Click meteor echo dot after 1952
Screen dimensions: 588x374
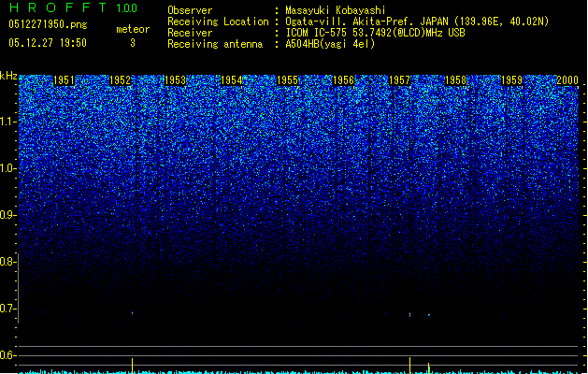133,313
